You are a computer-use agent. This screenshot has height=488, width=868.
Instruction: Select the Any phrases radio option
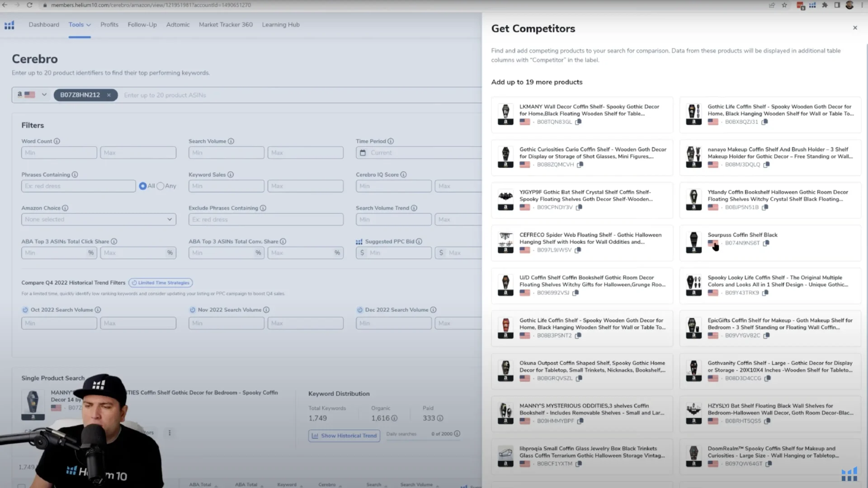pos(160,186)
